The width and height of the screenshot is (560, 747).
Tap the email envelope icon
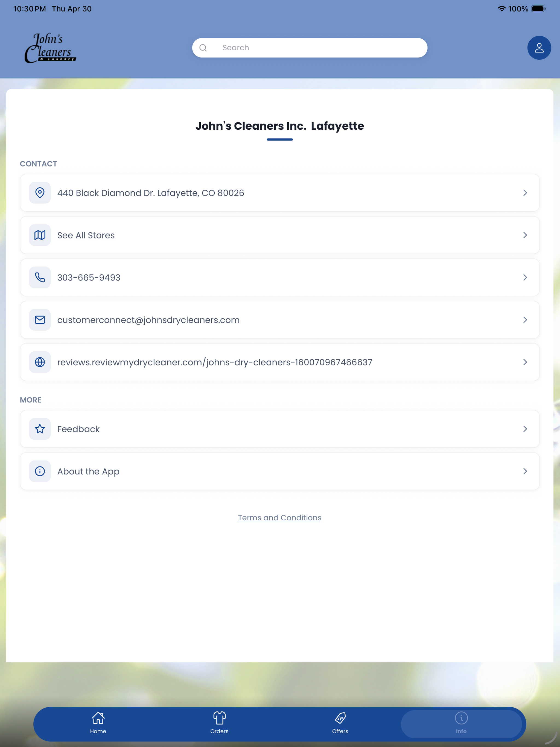click(40, 320)
